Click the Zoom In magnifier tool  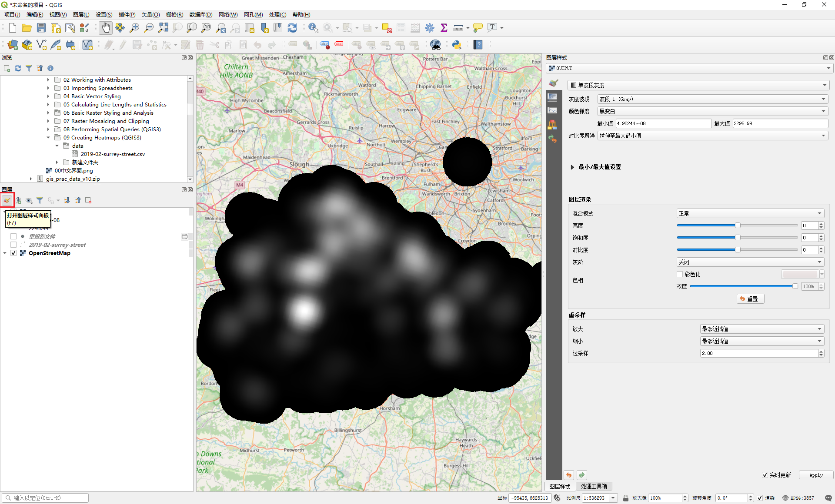(134, 28)
